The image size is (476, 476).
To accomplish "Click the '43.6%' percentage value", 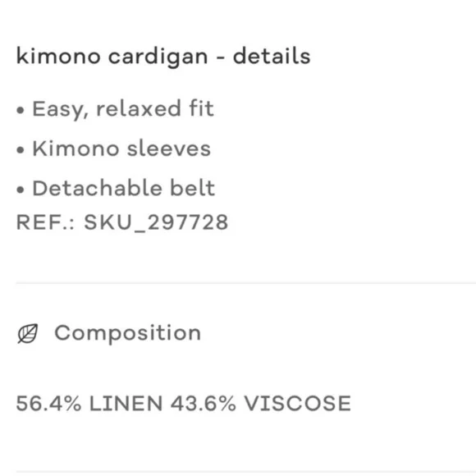I will pos(203,404).
